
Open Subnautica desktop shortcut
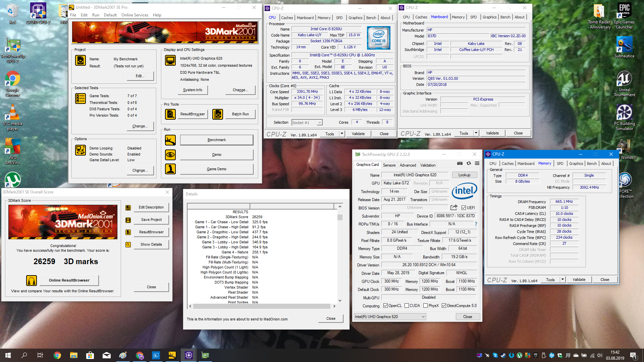coord(624,47)
